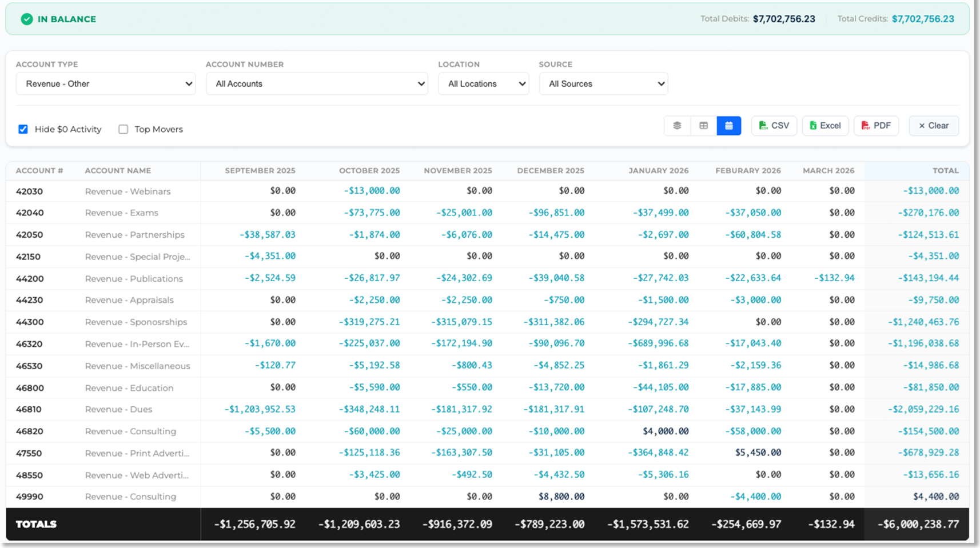Open the Account Type dropdown
This screenshot has height=548, width=980.
106,83
